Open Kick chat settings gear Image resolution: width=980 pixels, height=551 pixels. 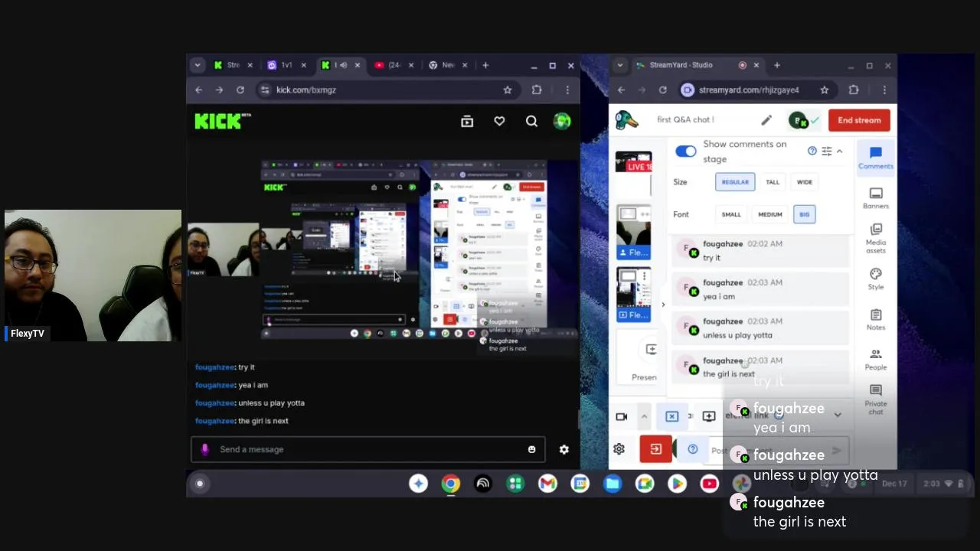pyautogui.click(x=563, y=449)
